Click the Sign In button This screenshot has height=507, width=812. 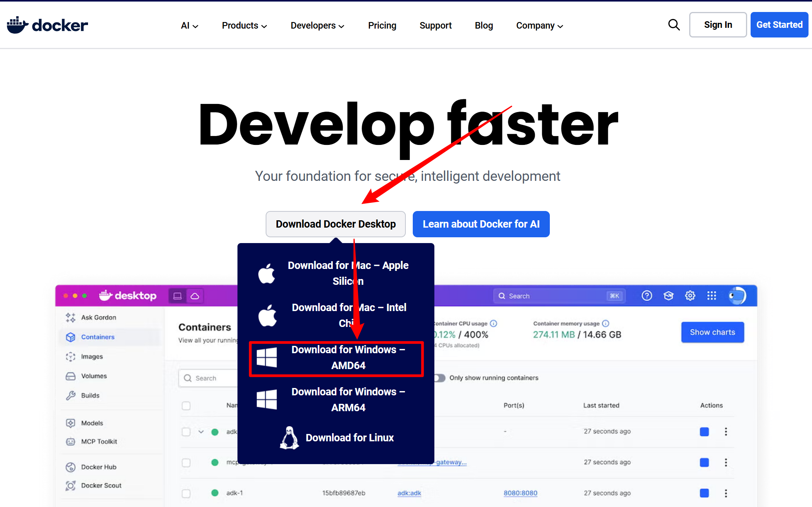[718, 25]
